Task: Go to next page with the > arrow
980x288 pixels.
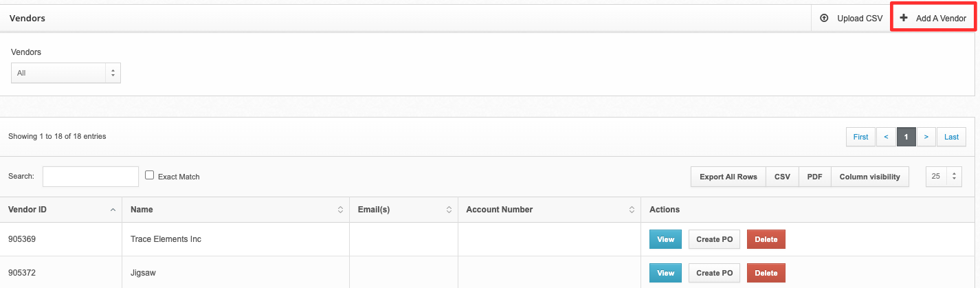Action: pyautogui.click(x=926, y=137)
